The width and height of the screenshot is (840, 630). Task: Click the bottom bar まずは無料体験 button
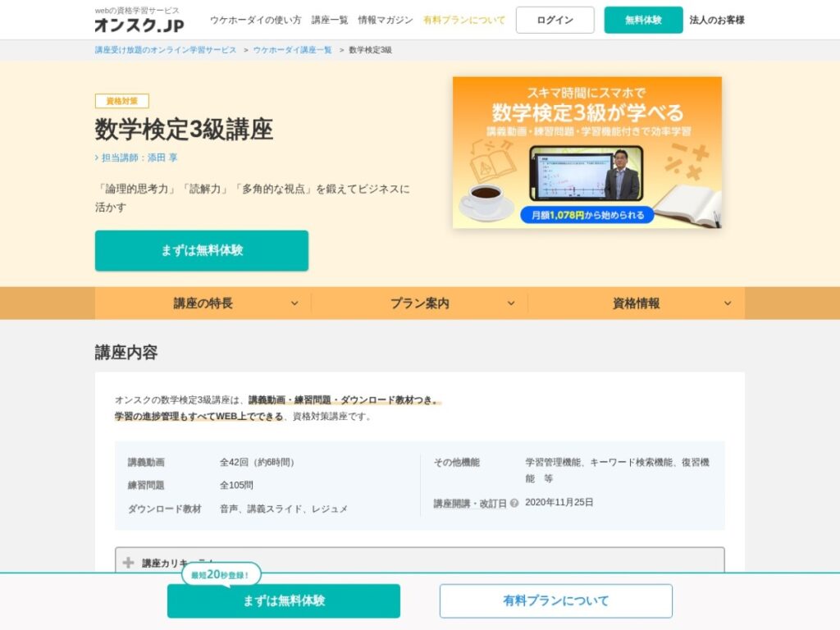coord(284,600)
